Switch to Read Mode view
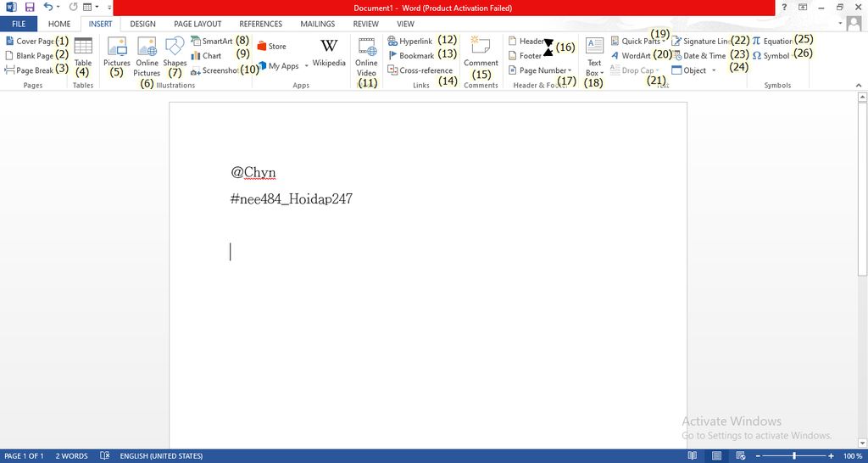868x463 pixels. coord(692,456)
